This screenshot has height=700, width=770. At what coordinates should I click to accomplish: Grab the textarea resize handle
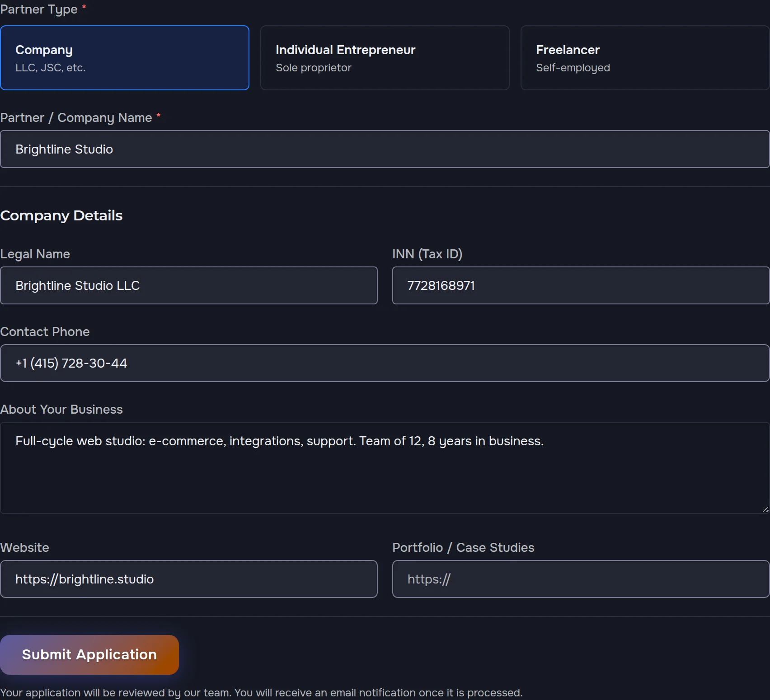click(765, 509)
